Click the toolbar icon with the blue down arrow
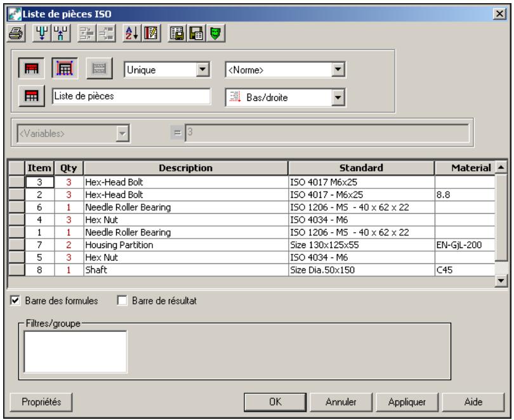The width and height of the screenshot is (514, 420). coord(42,33)
